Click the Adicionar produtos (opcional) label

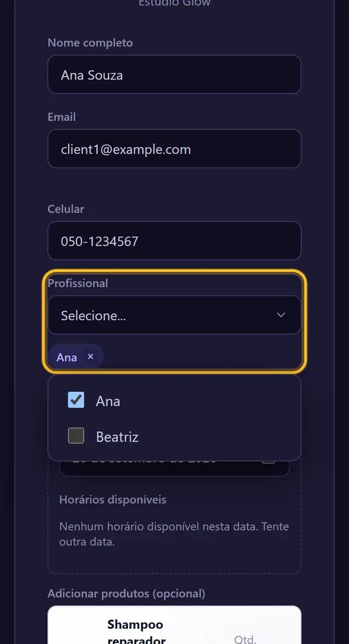[126, 593]
